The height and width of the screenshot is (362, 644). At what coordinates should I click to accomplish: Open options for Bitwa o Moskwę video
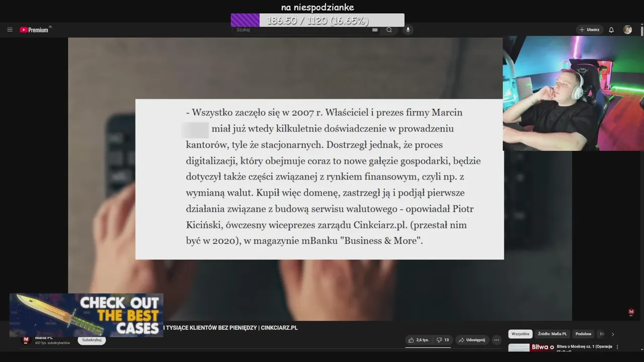point(617,347)
